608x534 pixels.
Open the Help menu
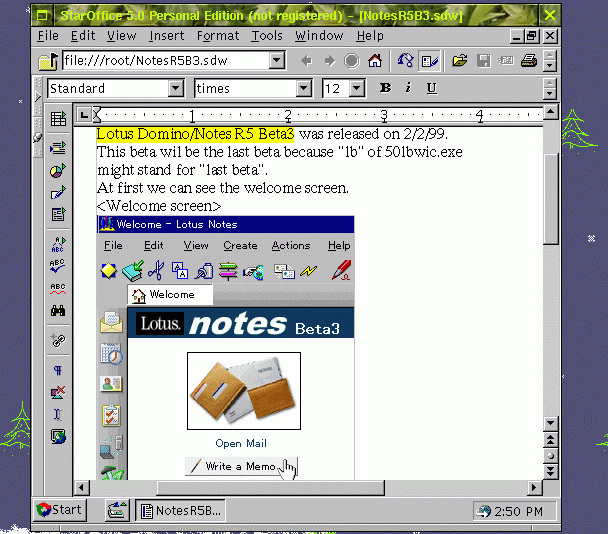[x=370, y=36]
